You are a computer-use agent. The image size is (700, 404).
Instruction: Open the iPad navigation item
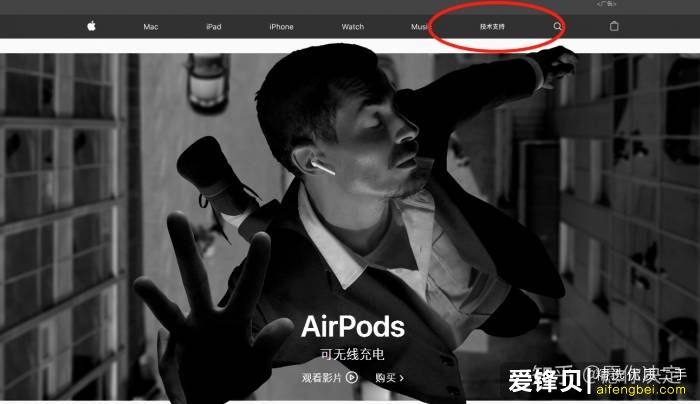click(x=214, y=27)
